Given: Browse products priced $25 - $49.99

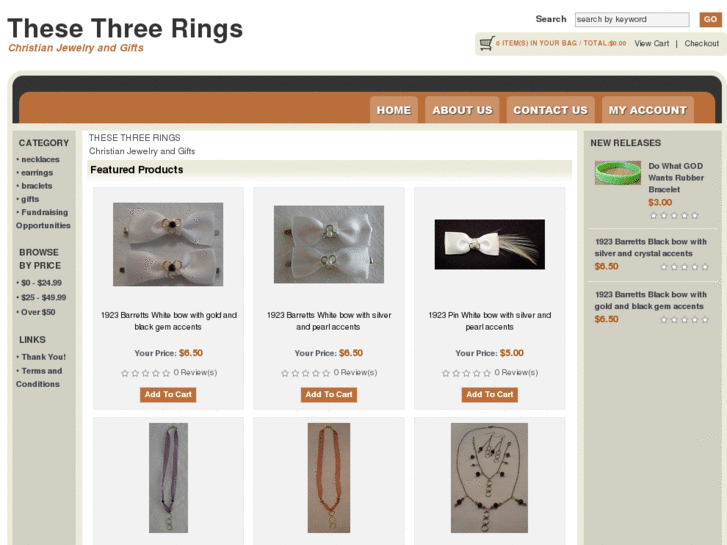Looking at the screenshot, I should click(44, 297).
